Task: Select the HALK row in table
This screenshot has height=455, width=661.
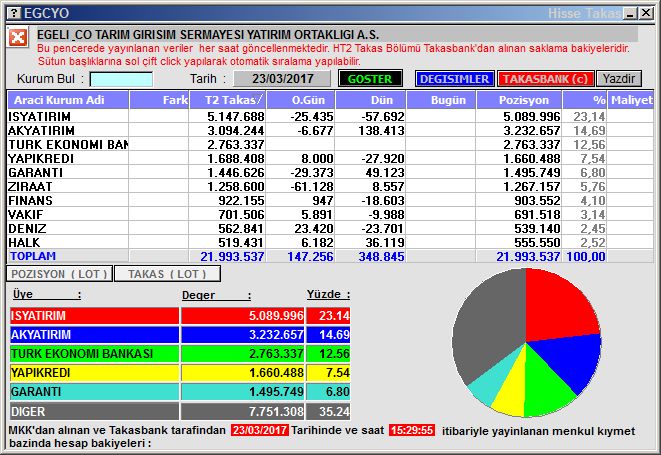Action: (x=330, y=242)
